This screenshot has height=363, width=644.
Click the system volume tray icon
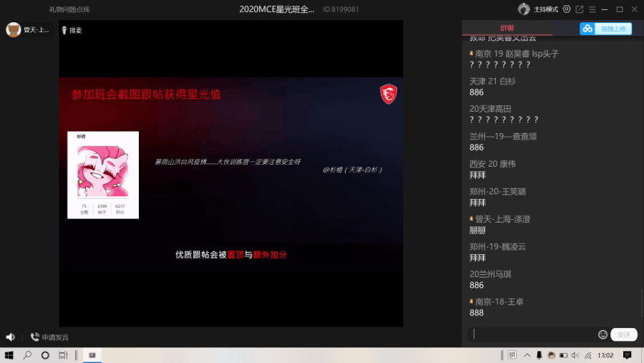[x=575, y=355]
